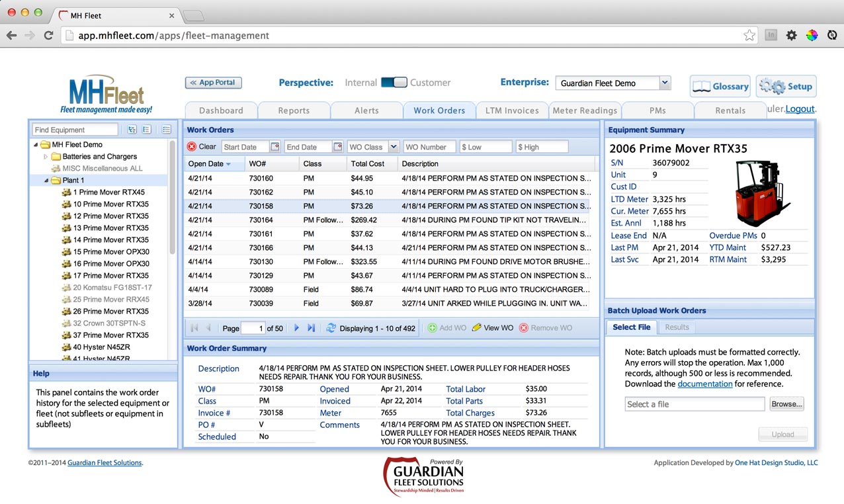Expand the Batteries and Chargers node
The width and height of the screenshot is (844, 504).
point(46,157)
